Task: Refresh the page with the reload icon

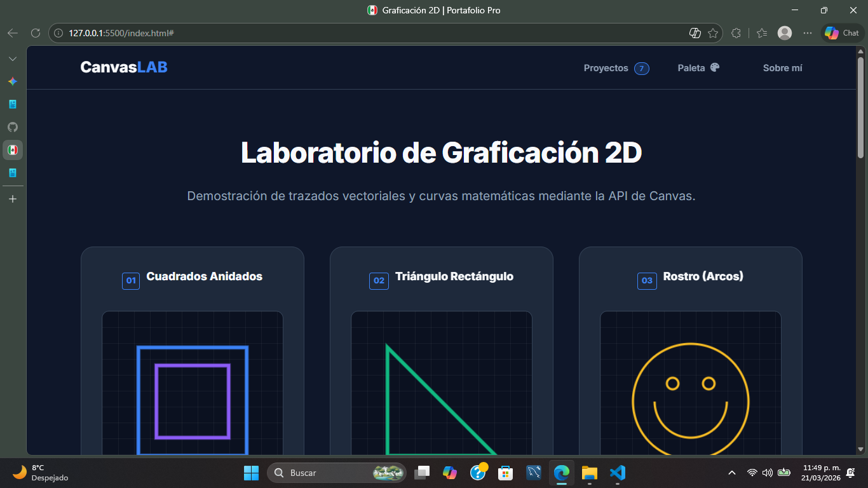Action: (35, 32)
